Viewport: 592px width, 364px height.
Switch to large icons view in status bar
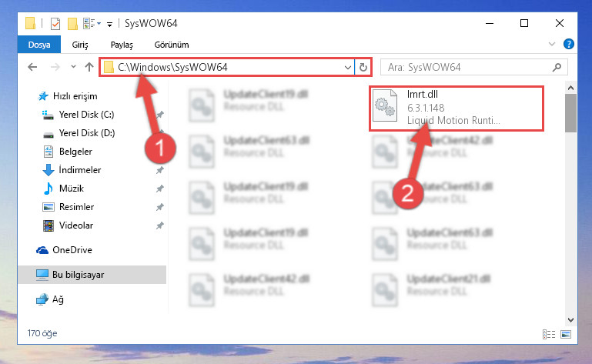pos(566,334)
